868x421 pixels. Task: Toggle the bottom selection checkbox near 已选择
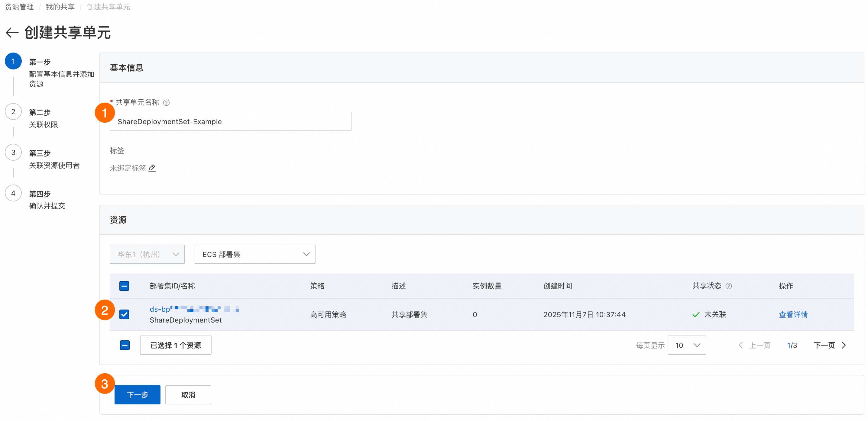pyautogui.click(x=125, y=345)
